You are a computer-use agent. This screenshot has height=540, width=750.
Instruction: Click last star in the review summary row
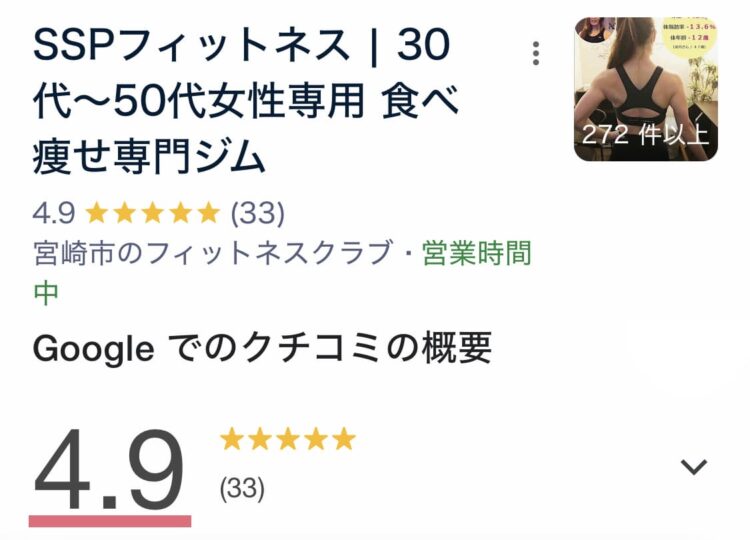click(344, 439)
